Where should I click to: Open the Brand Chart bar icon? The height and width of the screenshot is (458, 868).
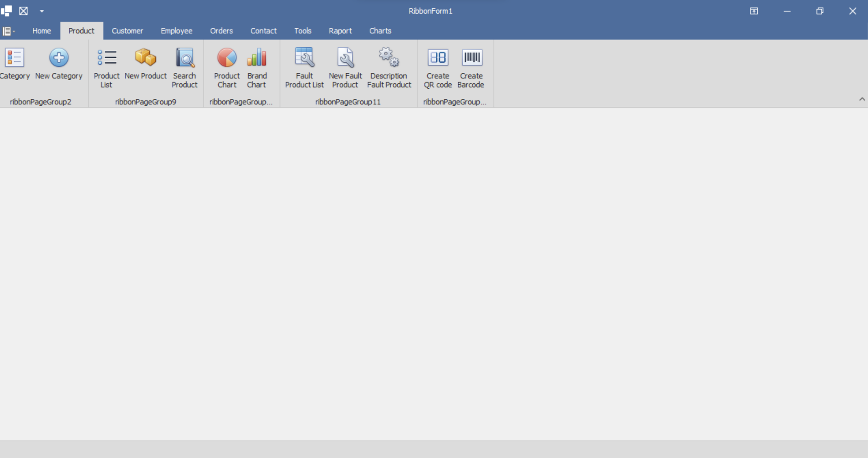(257, 58)
